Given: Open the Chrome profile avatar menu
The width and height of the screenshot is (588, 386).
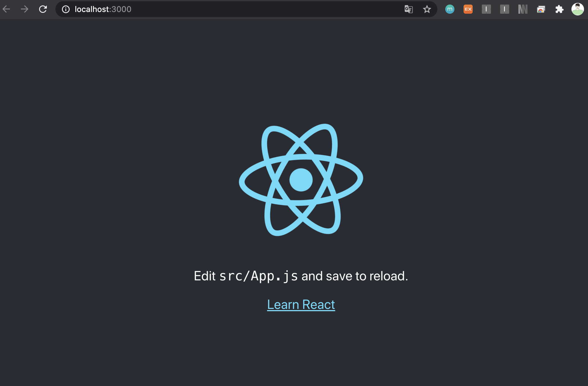Looking at the screenshot, I should 577,9.
